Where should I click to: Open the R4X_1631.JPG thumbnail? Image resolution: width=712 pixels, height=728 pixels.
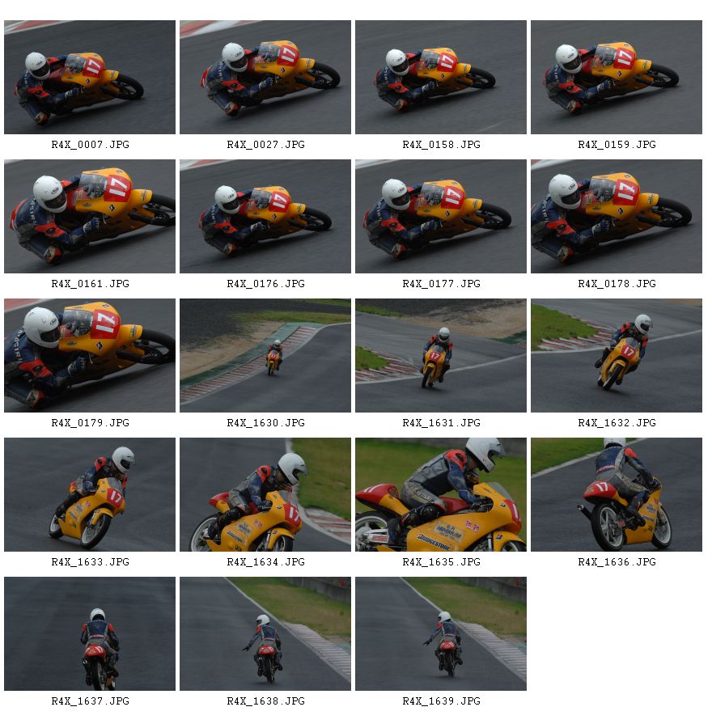pyautogui.click(x=441, y=355)
